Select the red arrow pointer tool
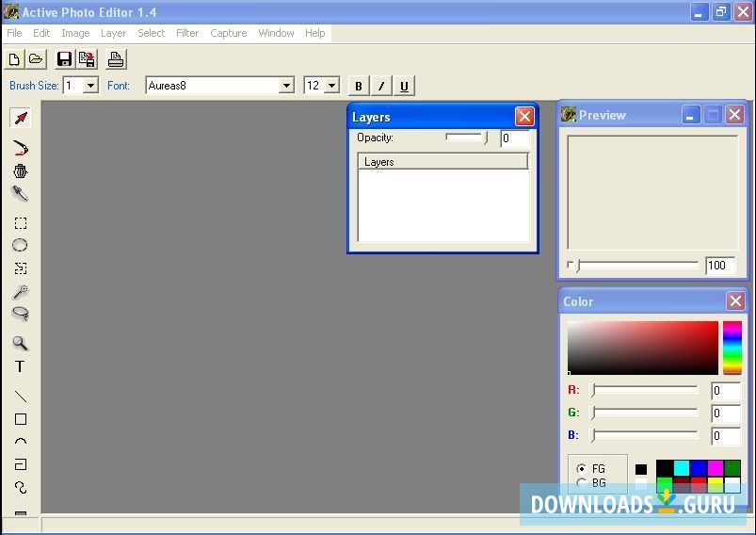Viewport: 756px width, 535px height. pyautogui.click(x=21, y=118)
